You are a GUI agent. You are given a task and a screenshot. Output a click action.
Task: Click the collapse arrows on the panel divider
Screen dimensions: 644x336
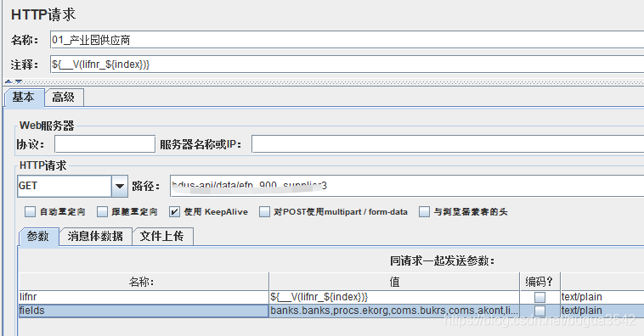tap(14, 81)
